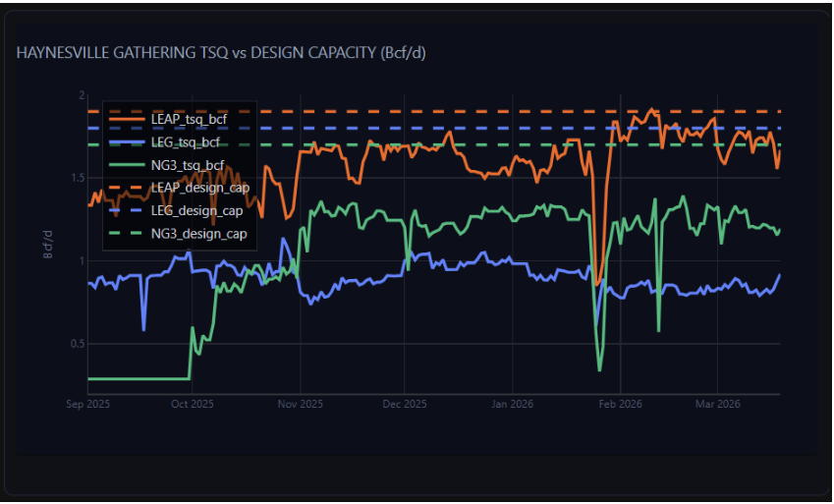
Task: Click the Bcf/d y-axis title
Action: tap(47, 245)
